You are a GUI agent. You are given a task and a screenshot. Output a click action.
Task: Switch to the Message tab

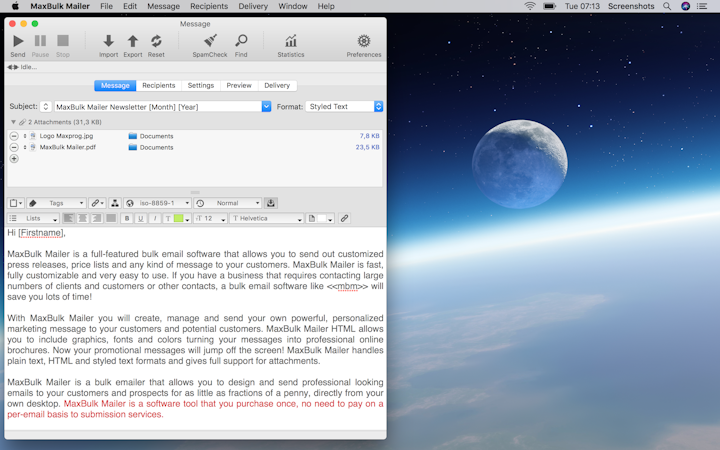[115, 85]
